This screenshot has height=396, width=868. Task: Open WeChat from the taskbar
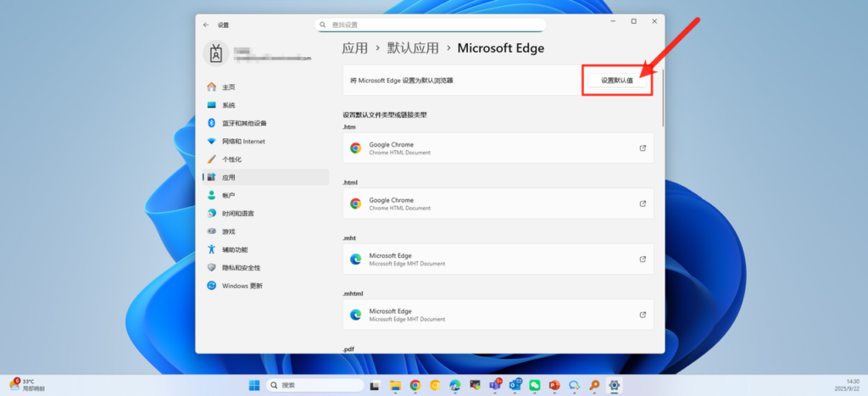click(x=535, y=385)
